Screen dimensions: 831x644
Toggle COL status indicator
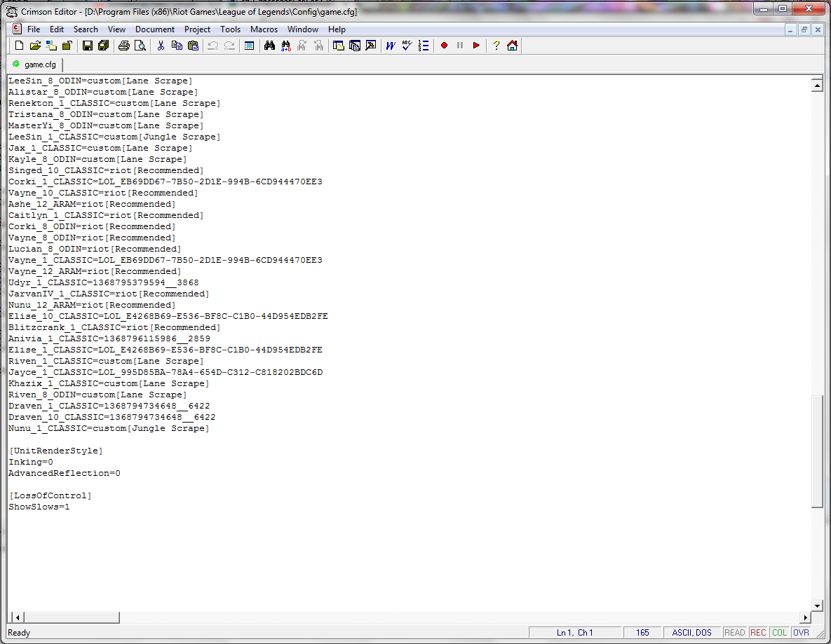779,632
